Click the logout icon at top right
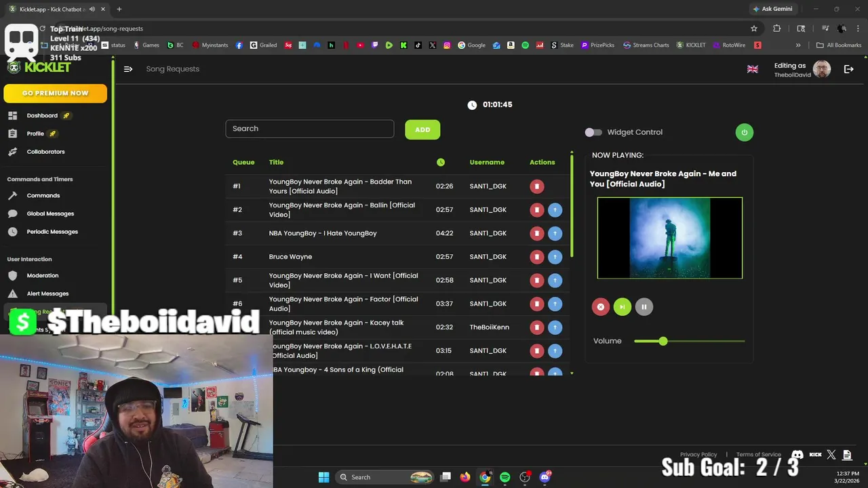This screenshot has height=488, width=868. pos(849,69)
